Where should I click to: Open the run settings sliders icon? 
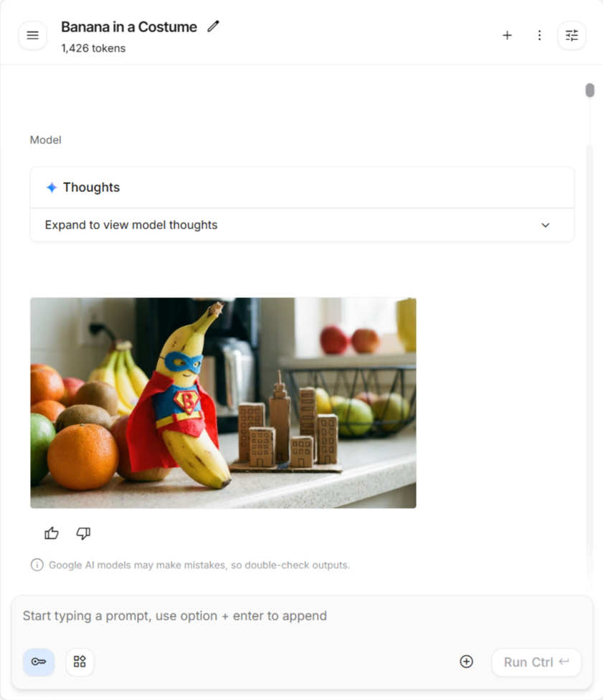tap(571, 35)
